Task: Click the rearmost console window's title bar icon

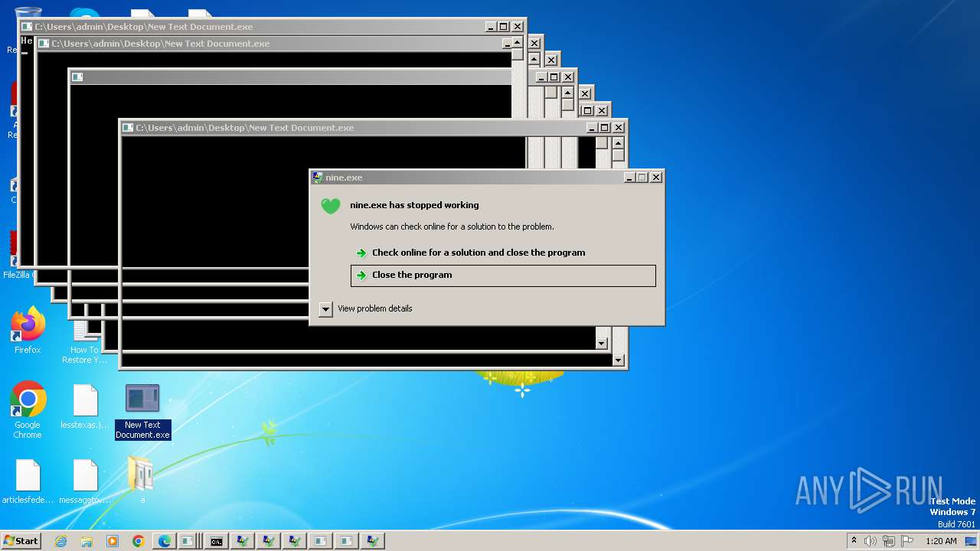Action: click(x=27, y=27)
